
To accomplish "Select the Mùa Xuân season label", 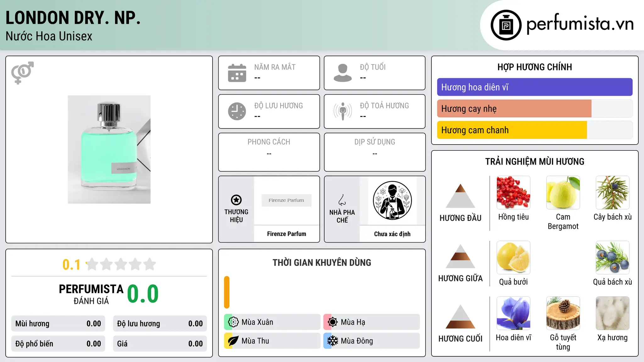I will [257, 322].
